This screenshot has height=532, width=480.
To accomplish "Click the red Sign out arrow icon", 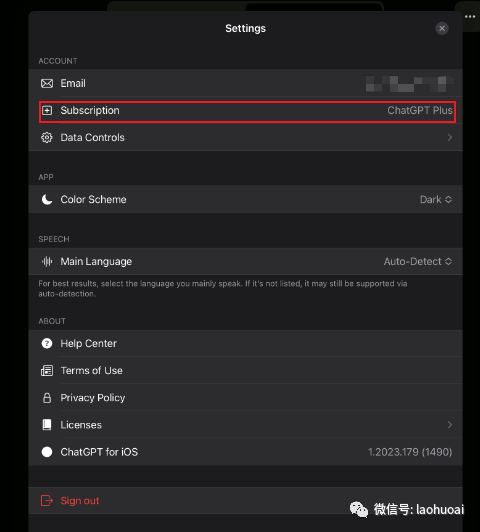I will pyautogui.click(x=47, y=500).
